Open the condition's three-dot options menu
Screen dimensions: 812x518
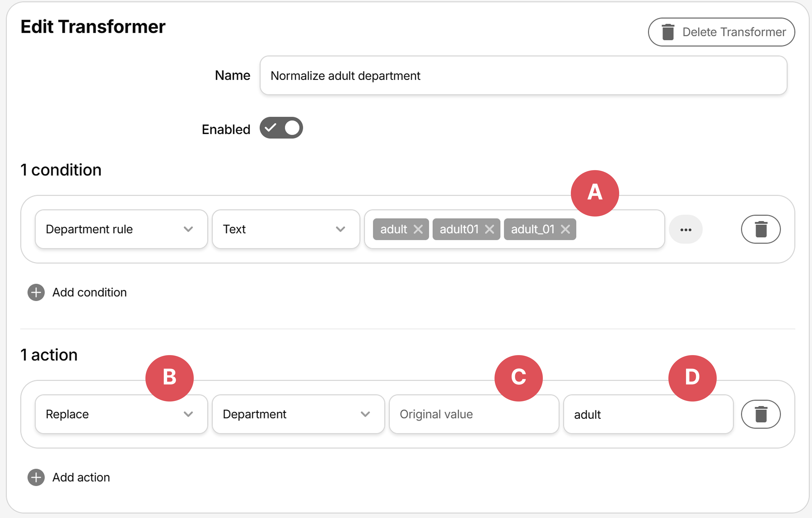pyautogui.click(x=686, y=229)
